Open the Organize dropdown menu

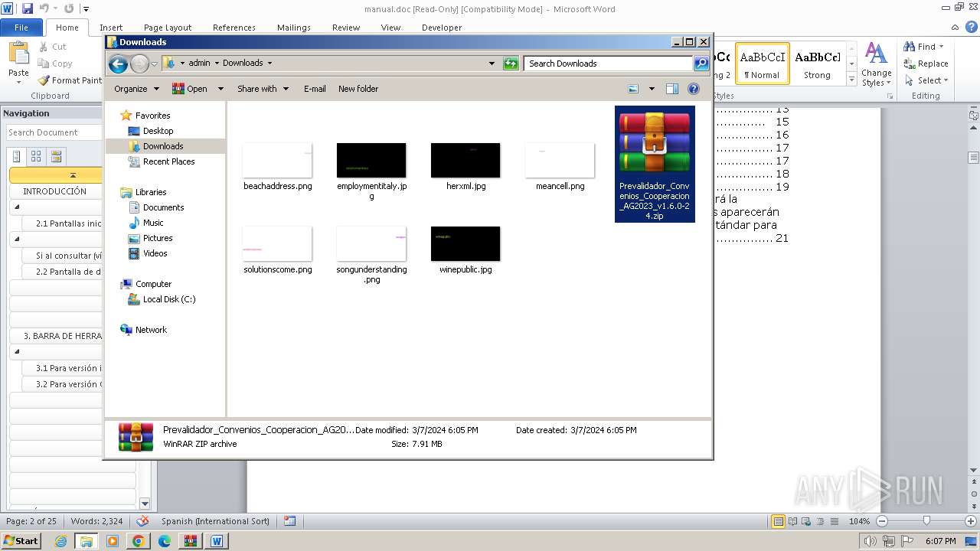[137, 89]
